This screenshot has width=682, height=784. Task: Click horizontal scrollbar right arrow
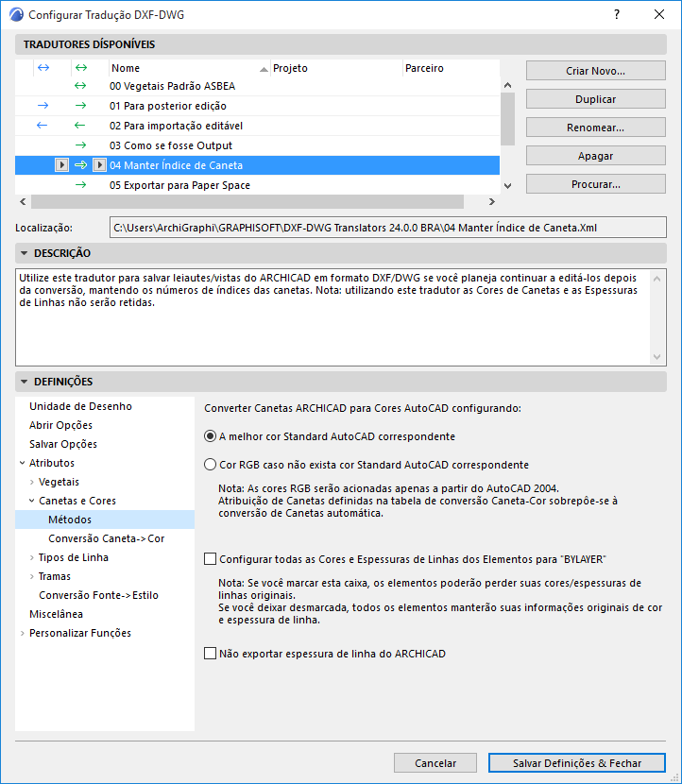(x=492, y=201)
